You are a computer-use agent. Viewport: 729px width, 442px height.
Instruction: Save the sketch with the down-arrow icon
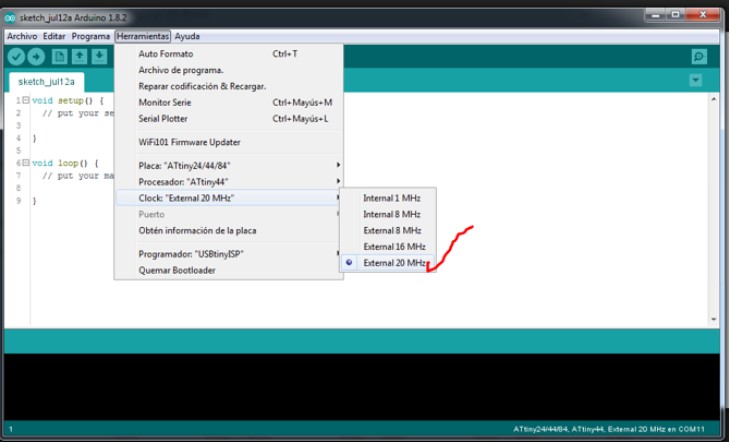pos(99,57)
